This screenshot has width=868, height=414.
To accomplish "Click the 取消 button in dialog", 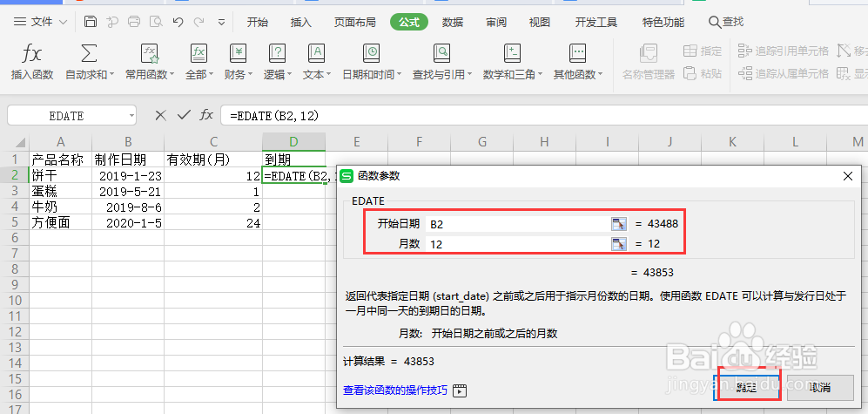I will pos(820,387).
